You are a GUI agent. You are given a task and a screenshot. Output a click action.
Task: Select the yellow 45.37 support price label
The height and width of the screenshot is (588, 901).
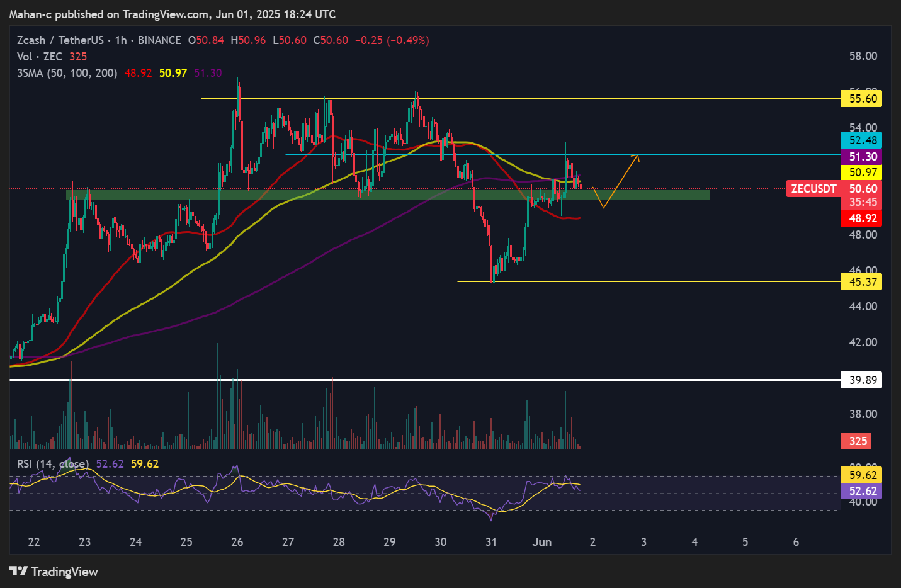pyautogui.click(x=862, y=282)
